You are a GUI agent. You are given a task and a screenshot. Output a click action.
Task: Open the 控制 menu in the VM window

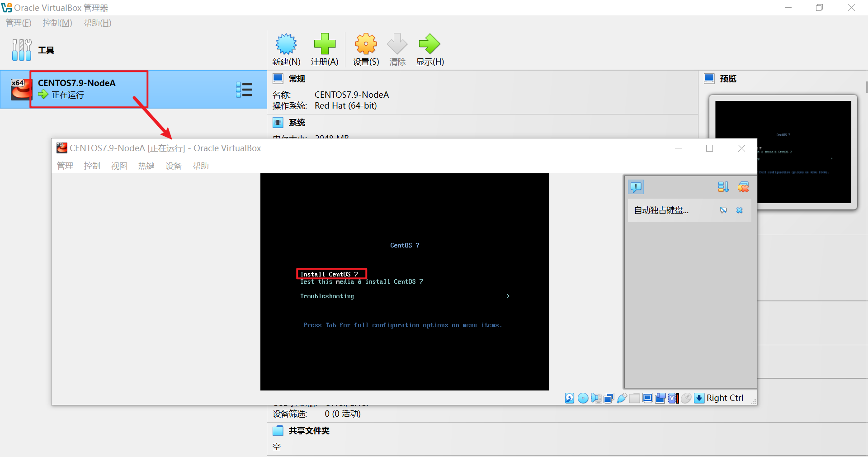click(x=92, y=166)
